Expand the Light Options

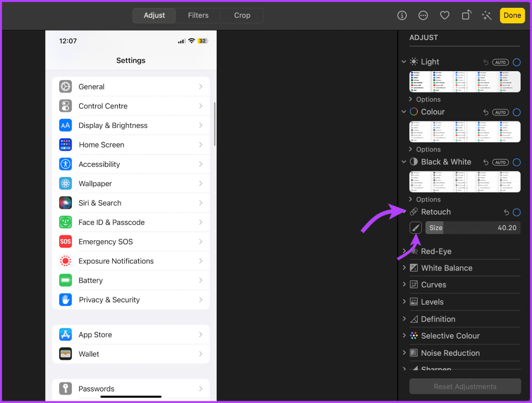[424, 99]
